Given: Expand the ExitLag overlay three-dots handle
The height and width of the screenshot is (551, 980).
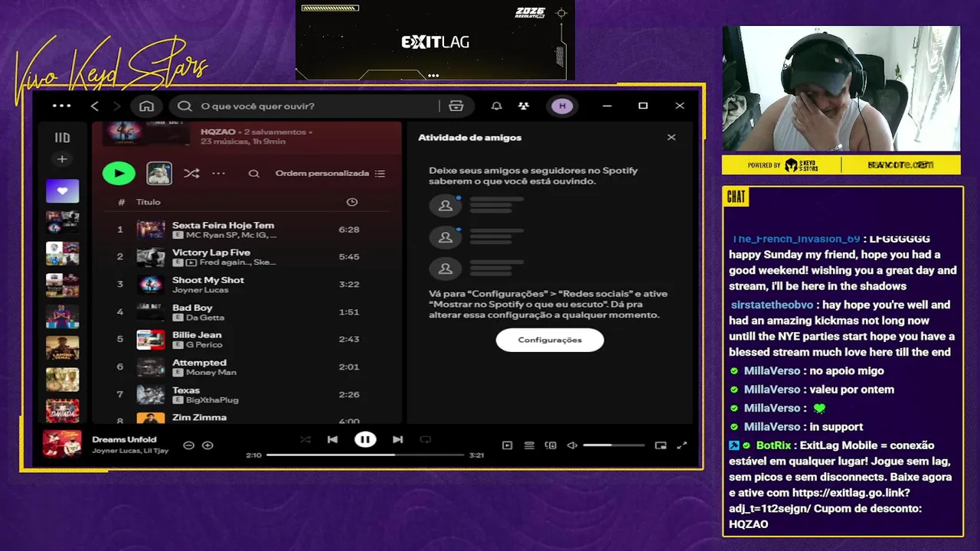Looking at the screenshot, I should pos(433,76).
